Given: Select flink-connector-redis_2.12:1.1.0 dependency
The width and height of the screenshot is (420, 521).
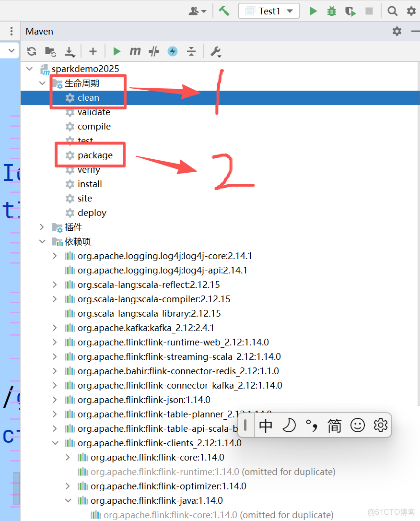Looking at the screenshot, I should pos(178,371).
